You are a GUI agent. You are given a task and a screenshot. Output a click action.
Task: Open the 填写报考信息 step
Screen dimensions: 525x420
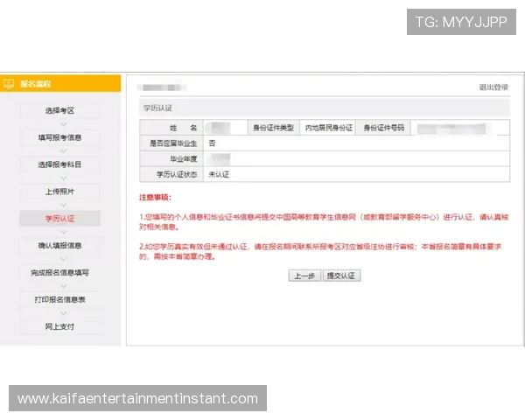click(59, 137)
